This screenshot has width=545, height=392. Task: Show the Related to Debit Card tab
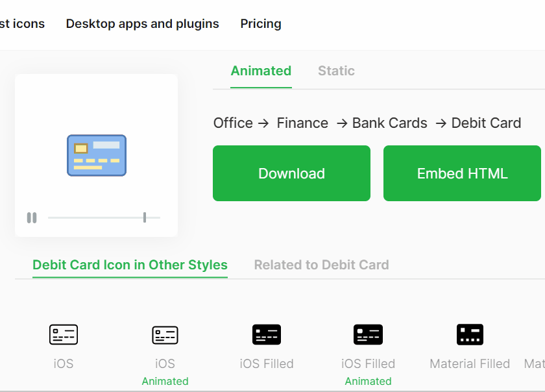[321, 265]
